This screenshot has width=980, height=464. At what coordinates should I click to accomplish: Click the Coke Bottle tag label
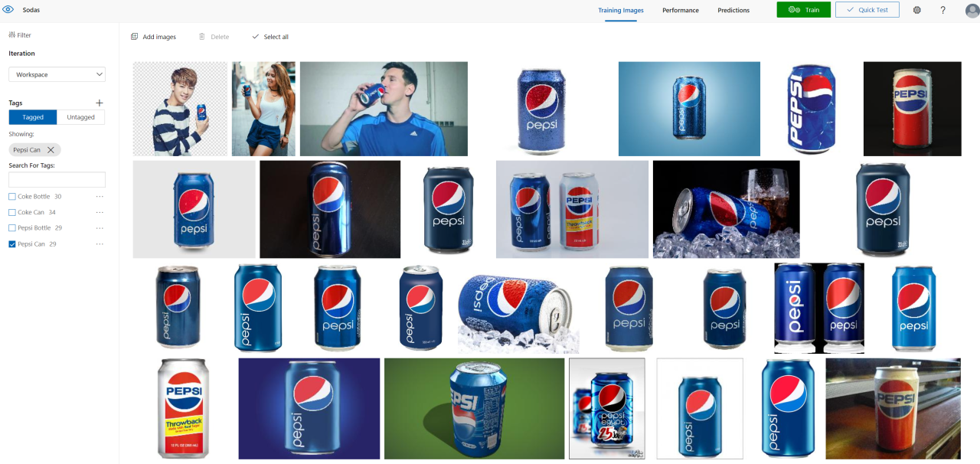click(x=34, y=197)
